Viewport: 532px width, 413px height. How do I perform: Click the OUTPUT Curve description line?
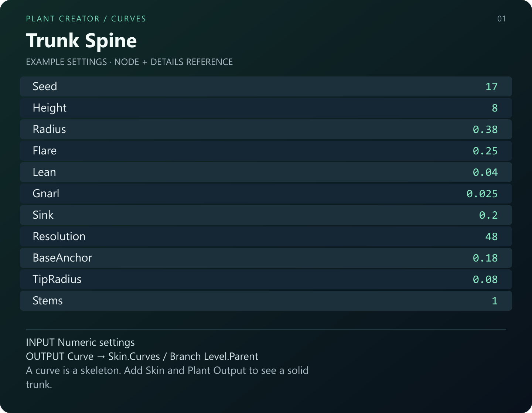[142, 356]
